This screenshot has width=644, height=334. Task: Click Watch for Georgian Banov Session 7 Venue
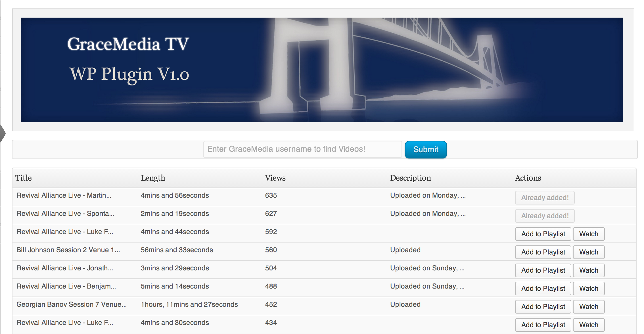[x=589, y=306]
